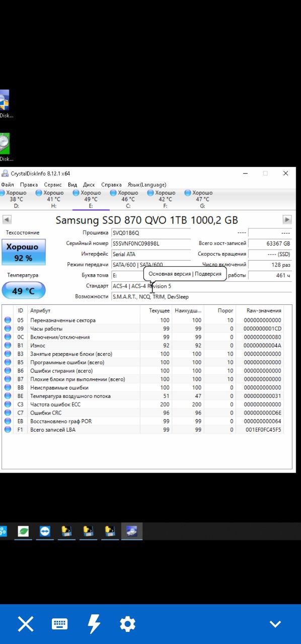Viewport: 301px width, 644px height.
Task: Open the shield desktop shortcut icon
Action: [4, 100]
